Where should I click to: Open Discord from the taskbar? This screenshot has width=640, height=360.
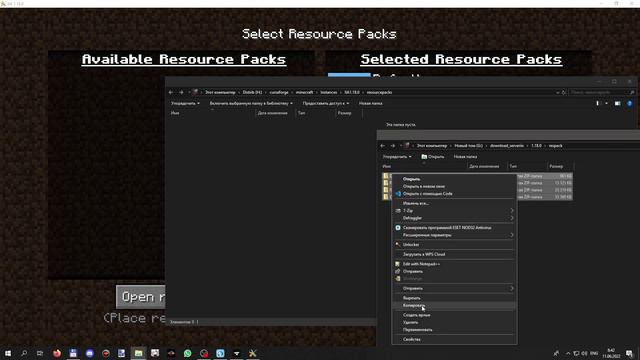pos(89,353)
